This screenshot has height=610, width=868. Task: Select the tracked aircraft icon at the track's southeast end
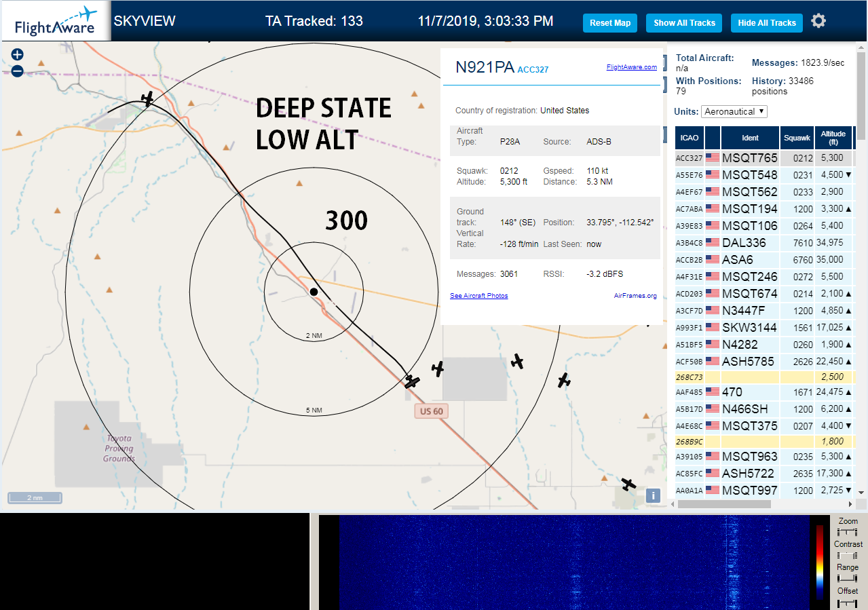pos(412,381)
